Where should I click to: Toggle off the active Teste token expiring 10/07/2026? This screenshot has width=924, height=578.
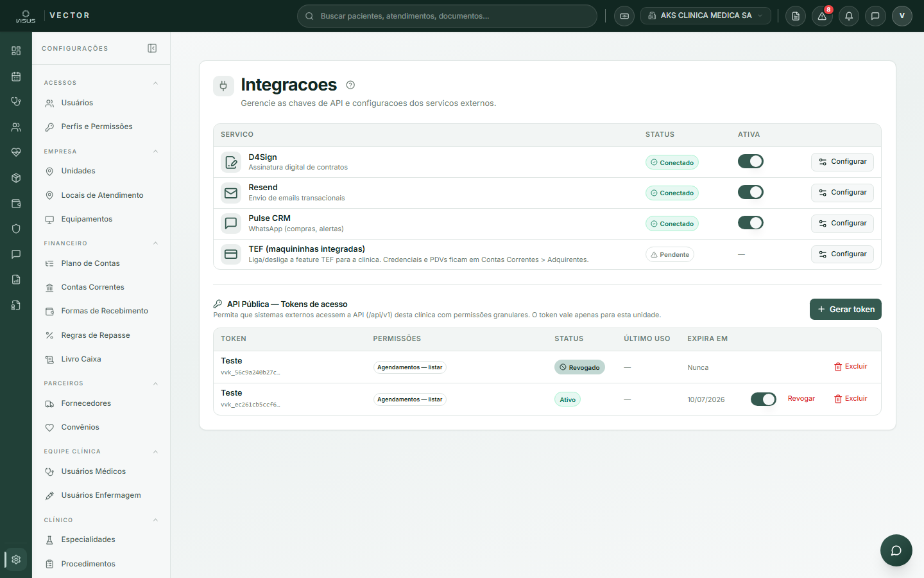(x=764, y=399)
